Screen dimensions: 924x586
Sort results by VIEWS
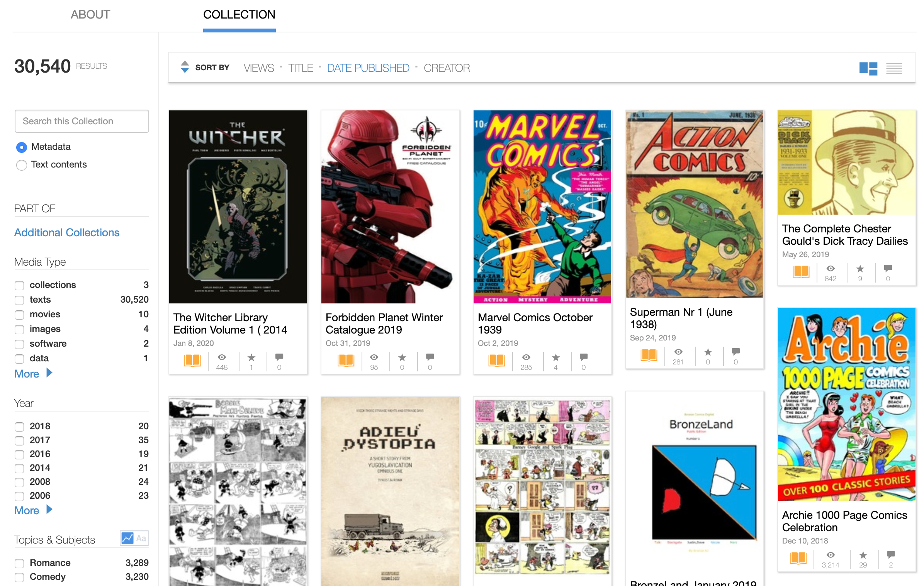pyautogui.click(x=258, y=68)
